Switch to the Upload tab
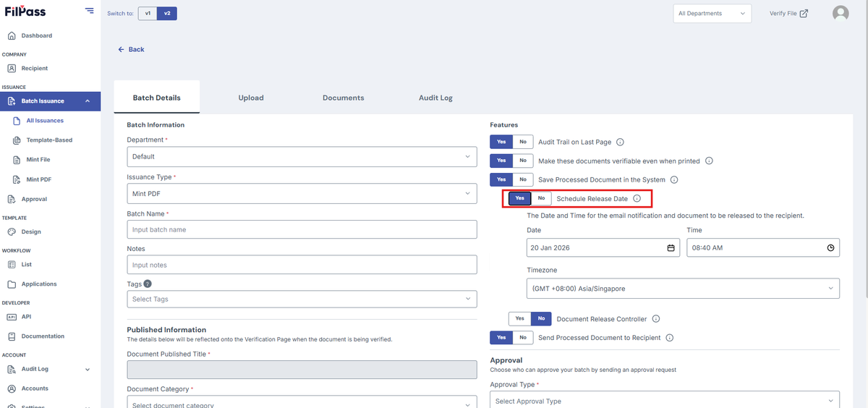The image size is (868, 408). coord(251,98)
